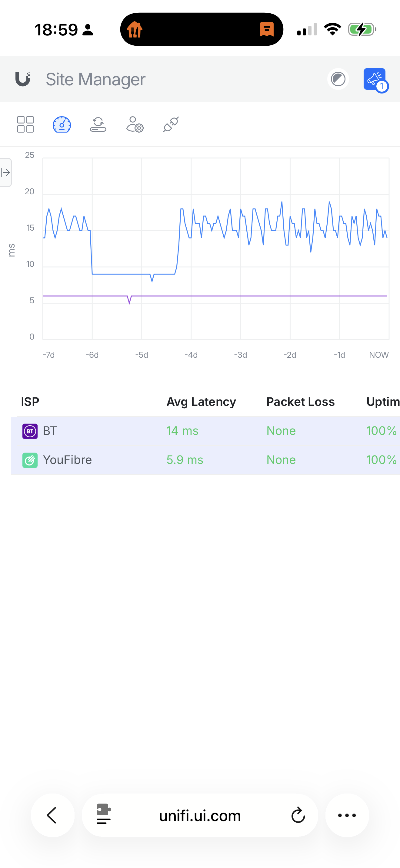This screenshot has width=400, height=868.
Task: Go back using browser back arrow
Action: (52, 815)
